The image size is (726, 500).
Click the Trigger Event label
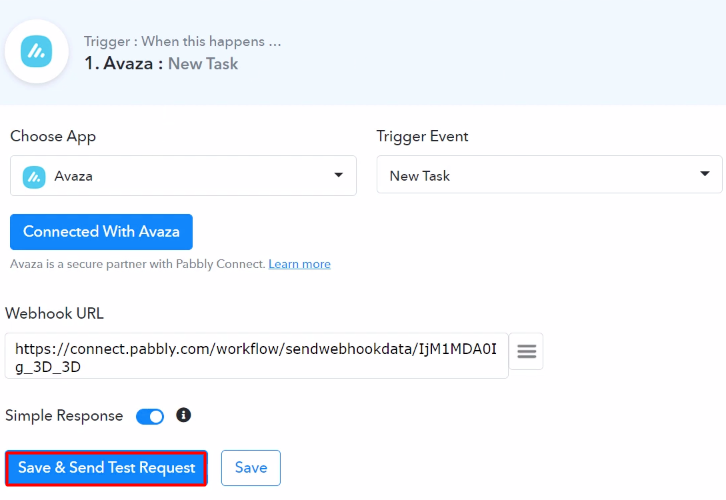422,137
